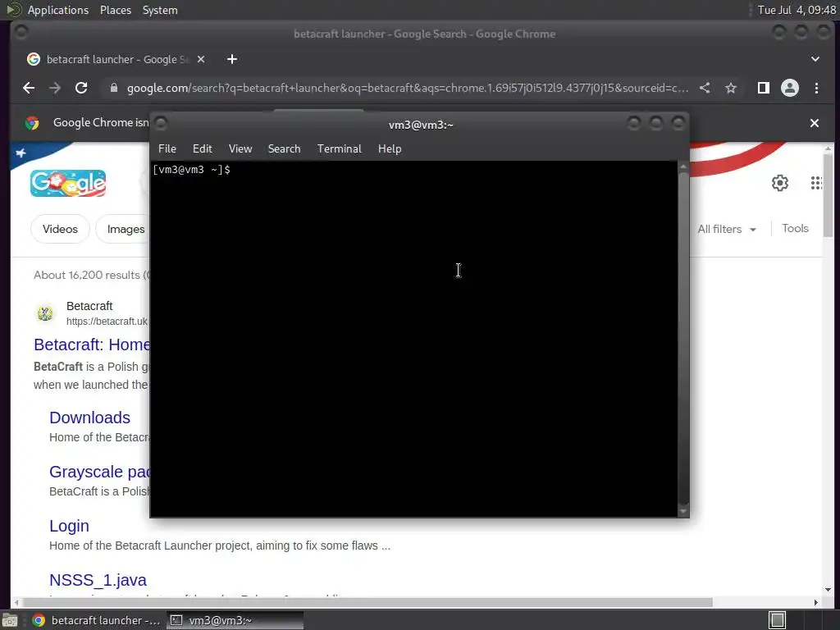
Task: Click the Chrome page horizontal scrollbar
Action: [x=370, y=603]
